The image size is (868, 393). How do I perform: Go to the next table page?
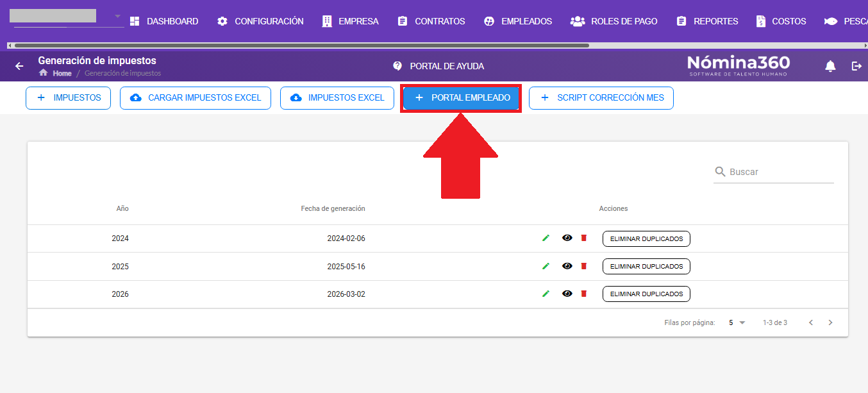pos(830,322)
